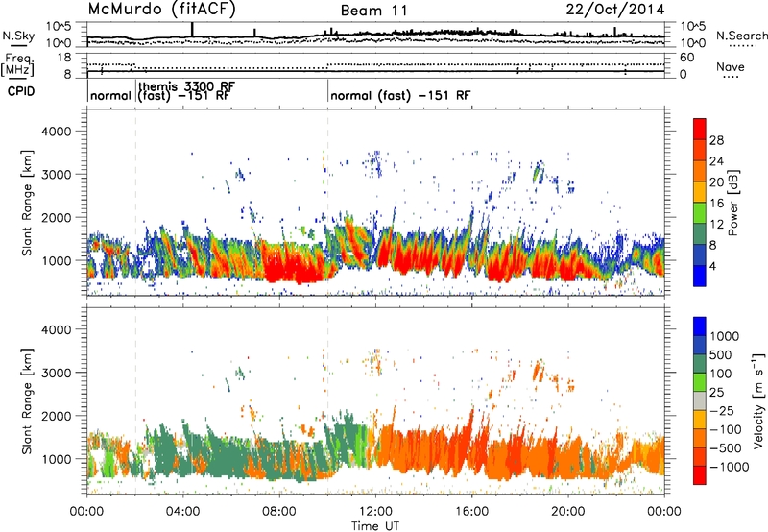Click the 'McMurdo (fitACF)' title text
This screenshot has width=768, height=532.
(x=161, y=9)
